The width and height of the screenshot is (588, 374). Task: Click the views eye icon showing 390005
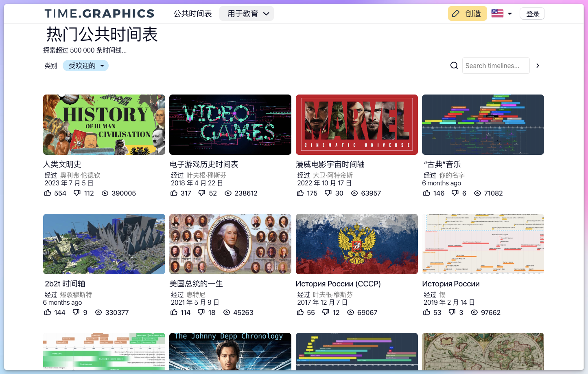coord(105,193)
